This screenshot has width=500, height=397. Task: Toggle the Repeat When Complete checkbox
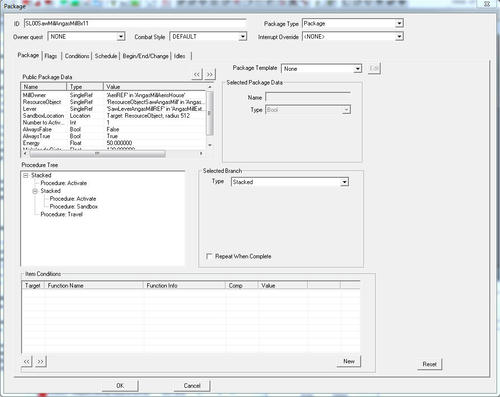(209, 256)
